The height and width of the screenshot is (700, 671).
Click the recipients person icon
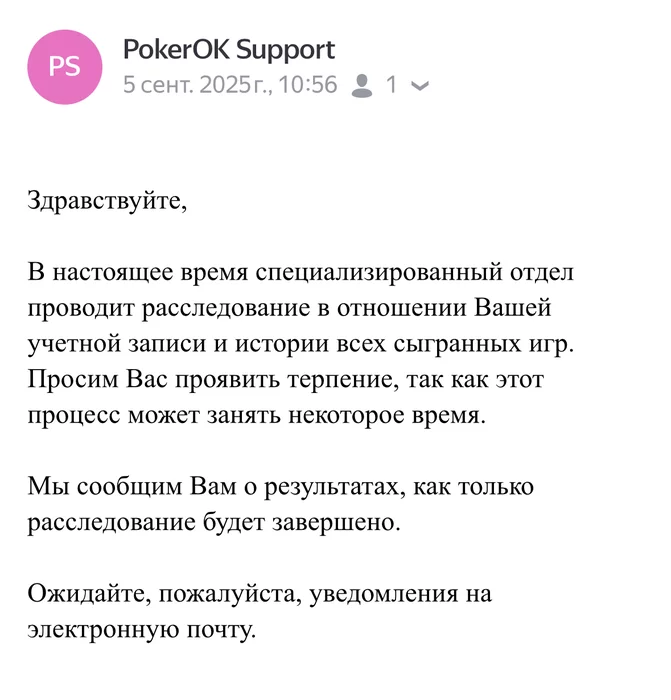point(362,85)
